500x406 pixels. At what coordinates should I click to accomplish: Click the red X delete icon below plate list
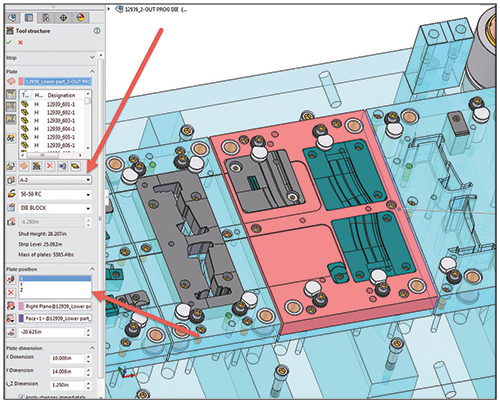[50, 166]
